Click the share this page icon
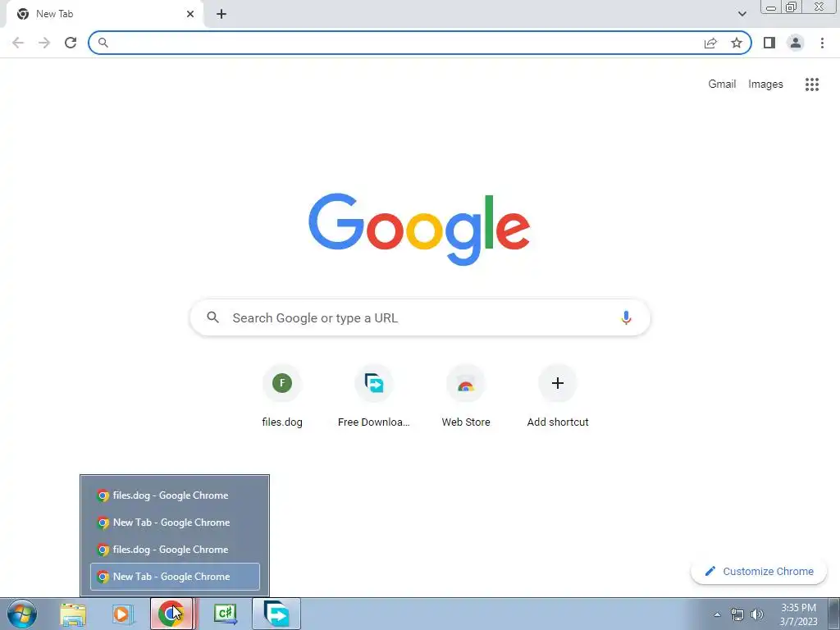 point(710,43)
